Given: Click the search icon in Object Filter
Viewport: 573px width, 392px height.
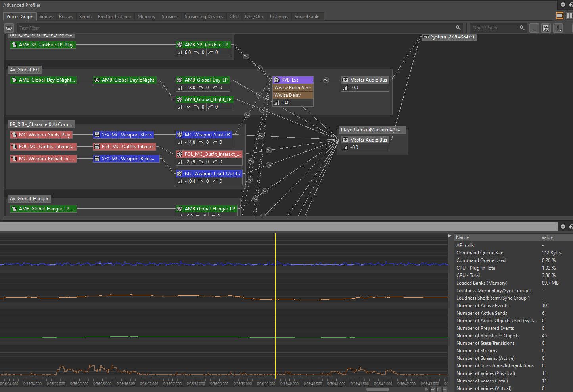Looking at the screenshot, I should (522, 28).
